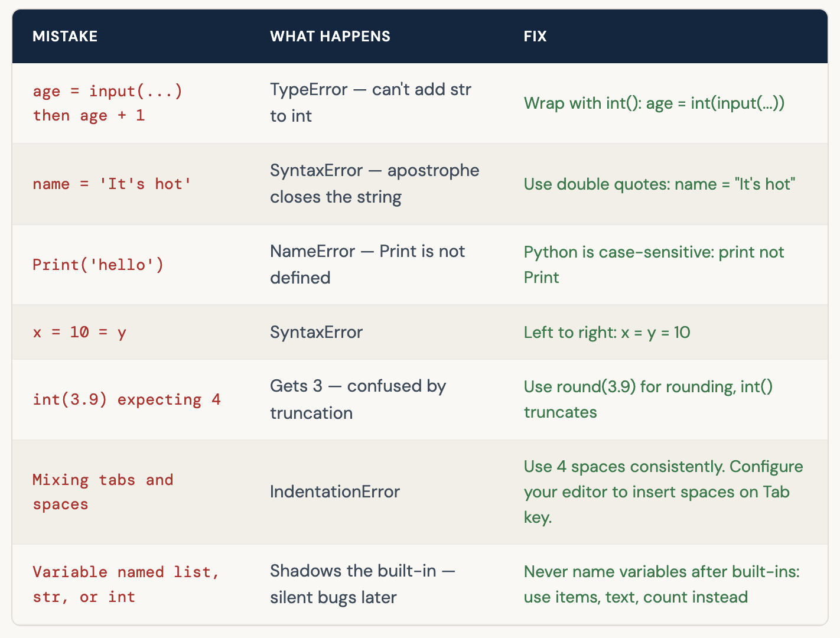Select the name = 'It's hot' code

coord(112,184)
